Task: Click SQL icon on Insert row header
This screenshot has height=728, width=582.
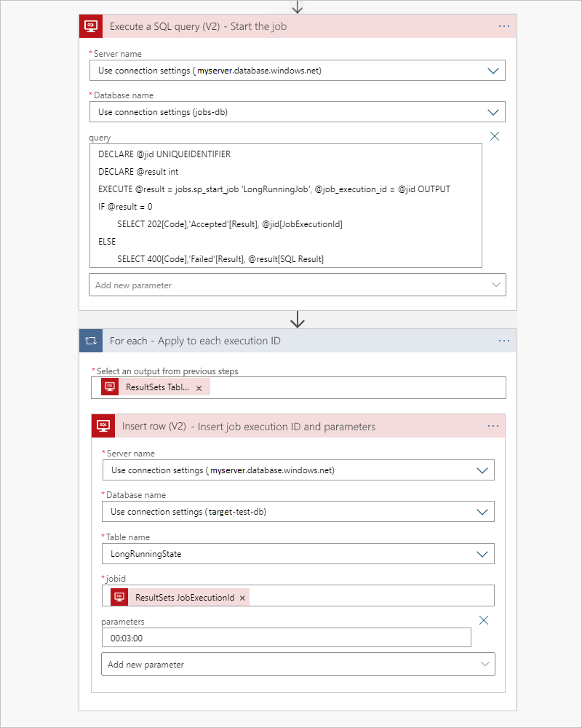Action: [103, 426]
